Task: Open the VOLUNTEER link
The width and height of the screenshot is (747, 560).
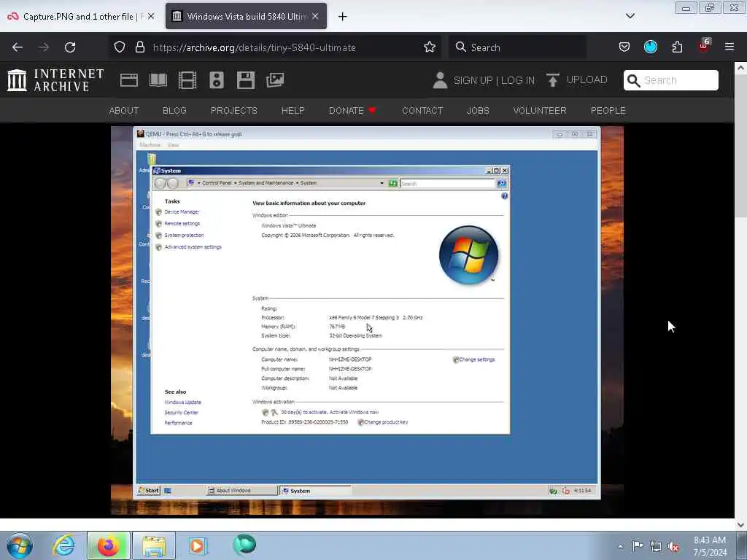Action: pos(540,111)
